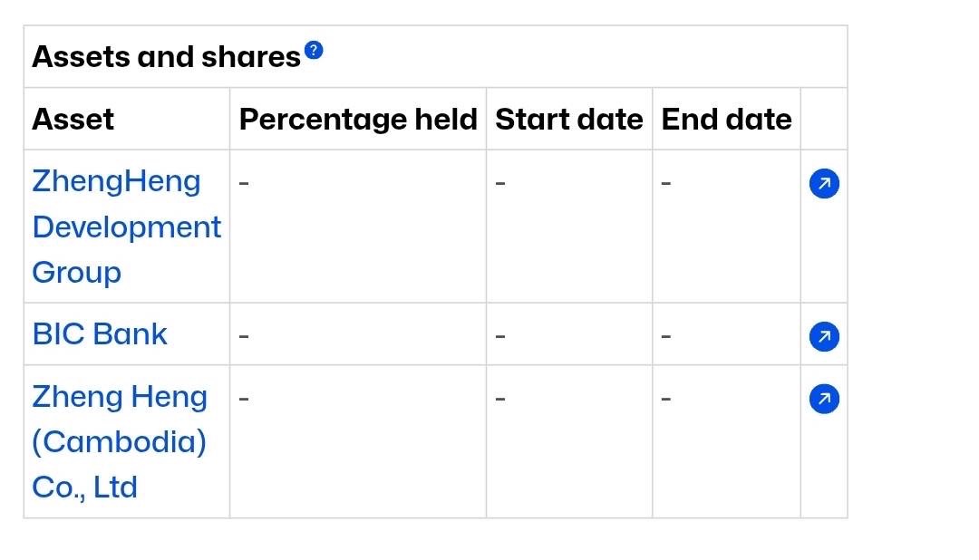
Task: Select ZhengHeng Development Group percentage held cell
Action: pyautogui.click(x=357, y=227)
